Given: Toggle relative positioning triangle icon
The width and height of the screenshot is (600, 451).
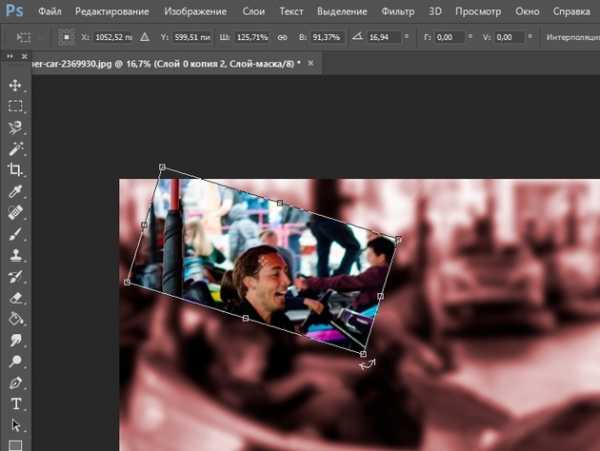Looking at the screenshot, I should tap(144, 37).
